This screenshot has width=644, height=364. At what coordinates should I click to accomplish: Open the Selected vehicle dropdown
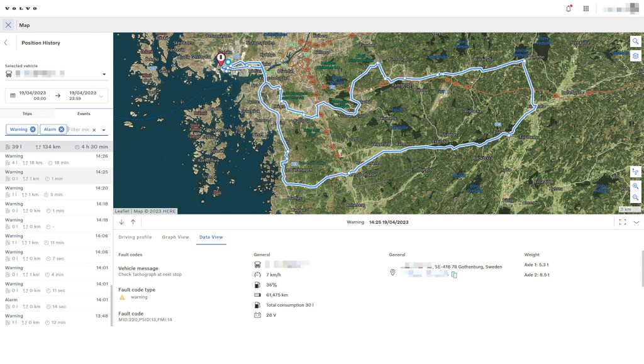[104, 74]
